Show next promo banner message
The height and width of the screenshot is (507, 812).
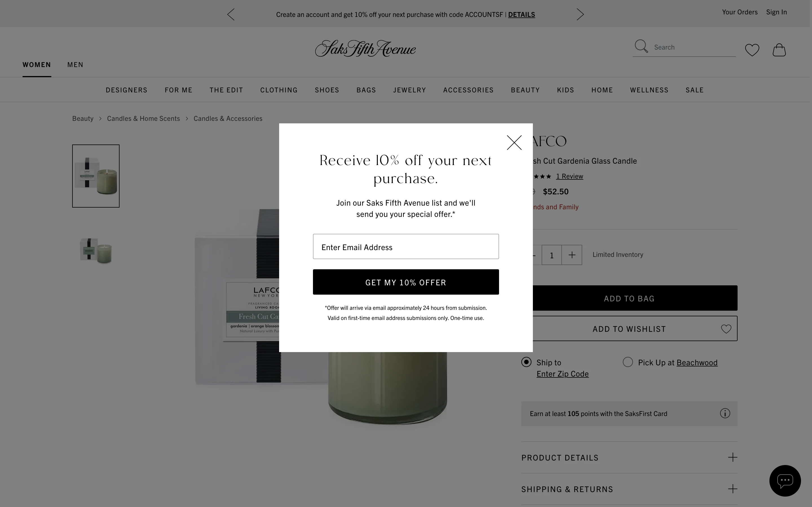click(580, 14)
